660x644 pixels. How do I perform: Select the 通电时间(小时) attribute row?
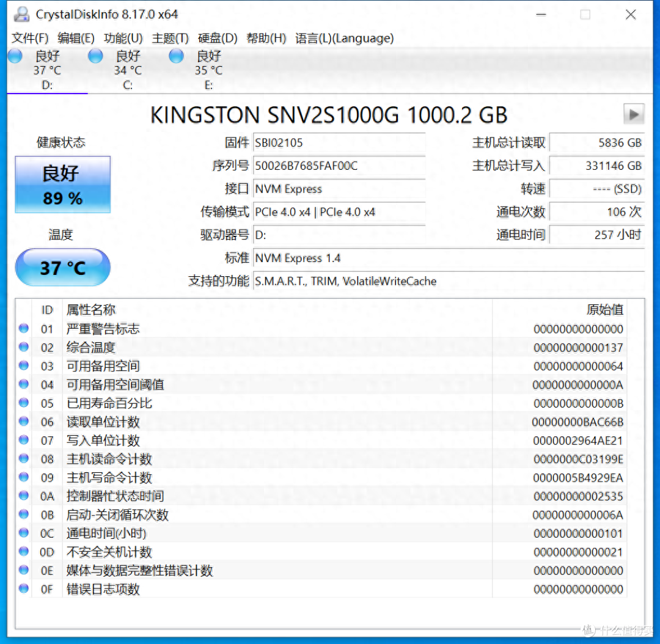click(x=321, y=533)
